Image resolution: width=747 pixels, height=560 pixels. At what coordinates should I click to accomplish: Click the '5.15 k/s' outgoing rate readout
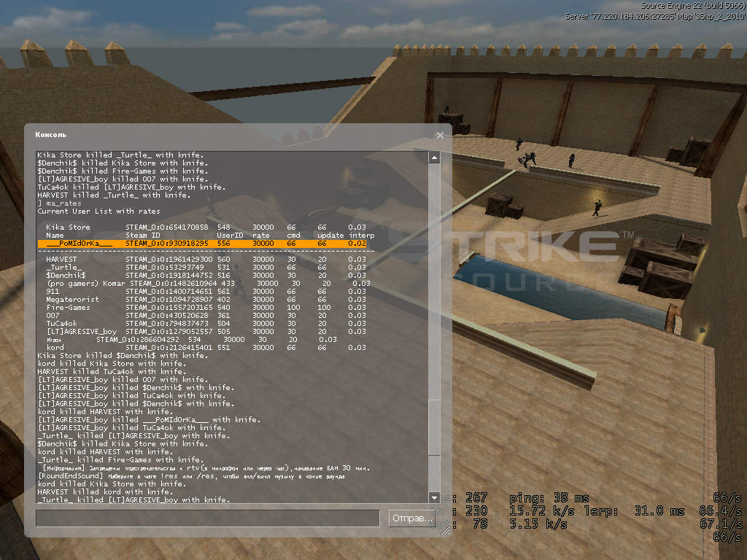click(538, 524)
